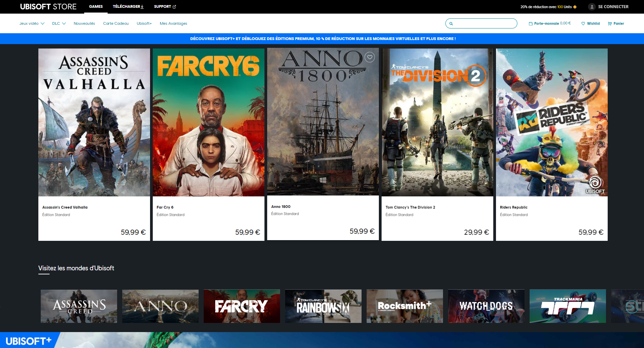Add Anno 1800 to wishlist with heart
Screen dimensions: 644x348
(x=370, y=57)
